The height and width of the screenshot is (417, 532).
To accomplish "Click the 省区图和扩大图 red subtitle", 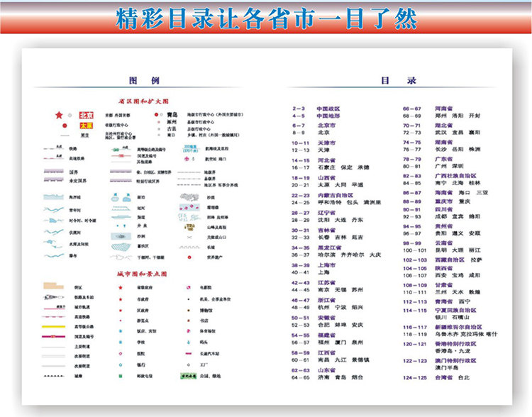I will pyautogui.click(x=143, y=101).
